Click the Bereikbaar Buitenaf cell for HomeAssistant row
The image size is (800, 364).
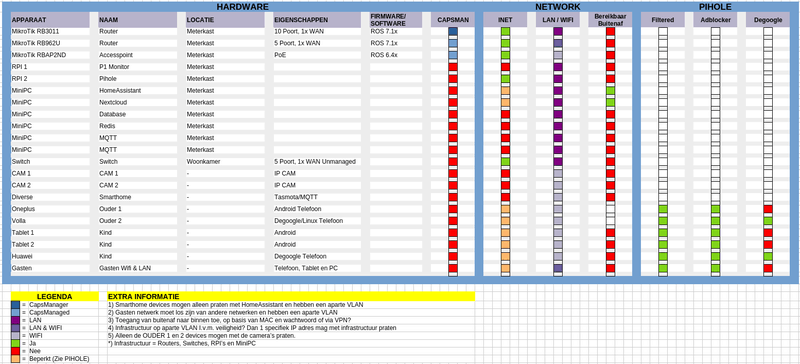coord(610,91)
